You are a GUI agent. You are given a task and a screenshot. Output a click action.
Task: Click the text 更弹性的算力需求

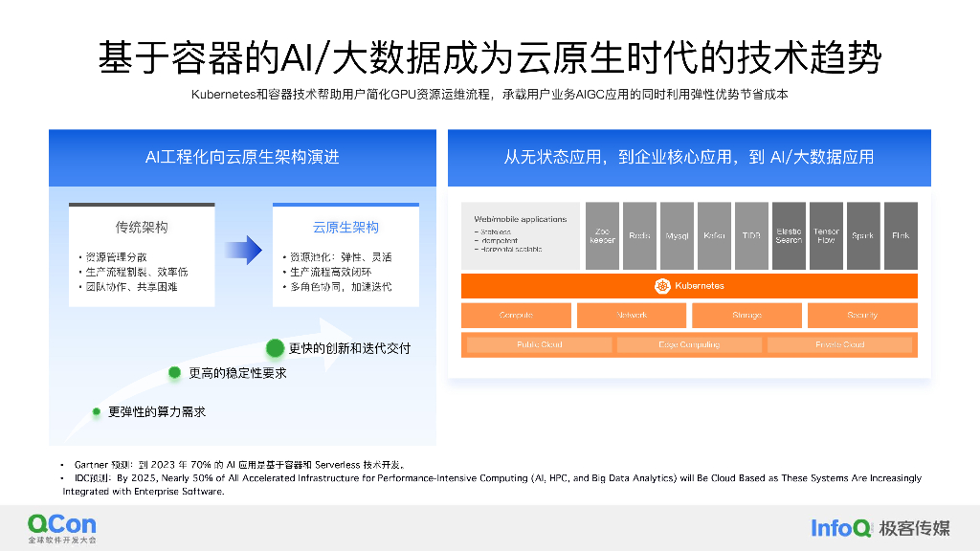[157, 411]
